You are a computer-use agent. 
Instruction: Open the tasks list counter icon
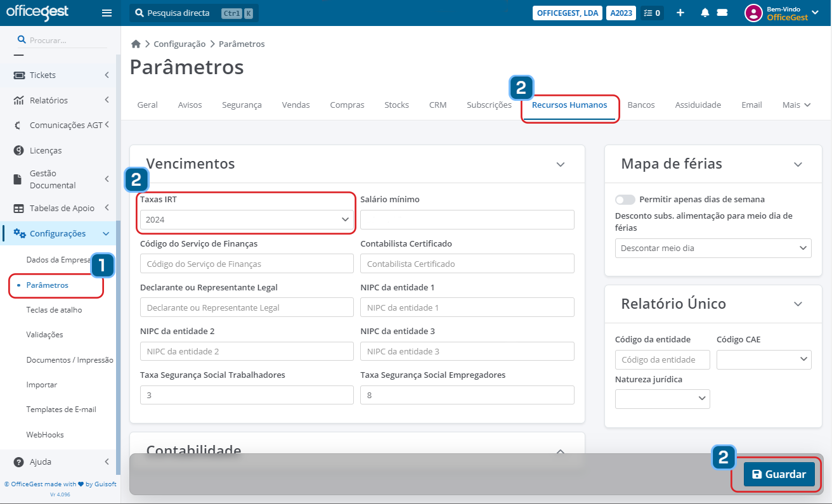pos(652,13)
